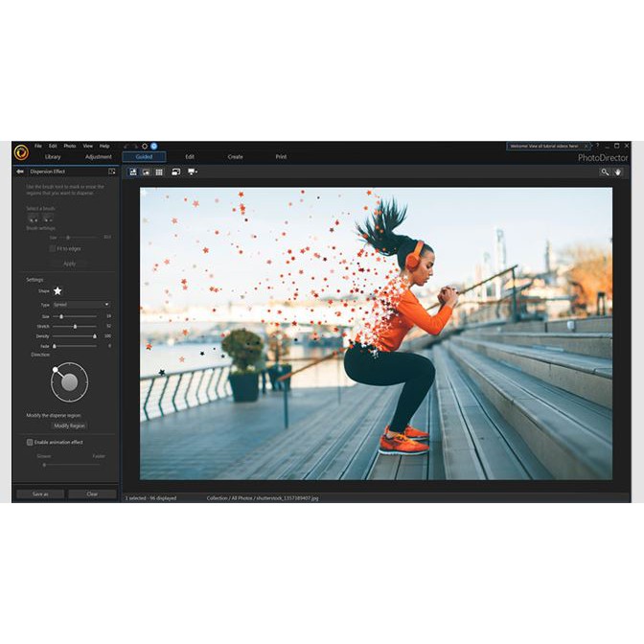
Task: Click the Density value 100
Action: tap(107, 336)
